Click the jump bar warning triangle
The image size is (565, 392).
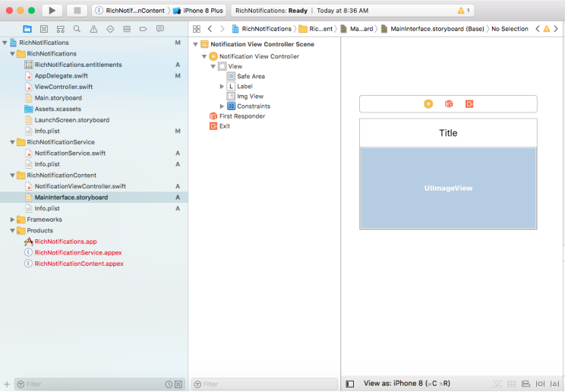tap(547, 29)
